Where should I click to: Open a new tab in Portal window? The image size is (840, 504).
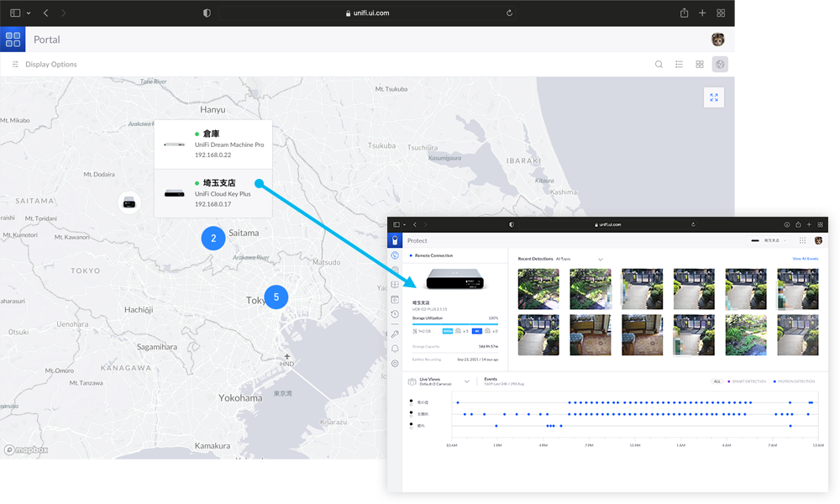coord(702,13)
